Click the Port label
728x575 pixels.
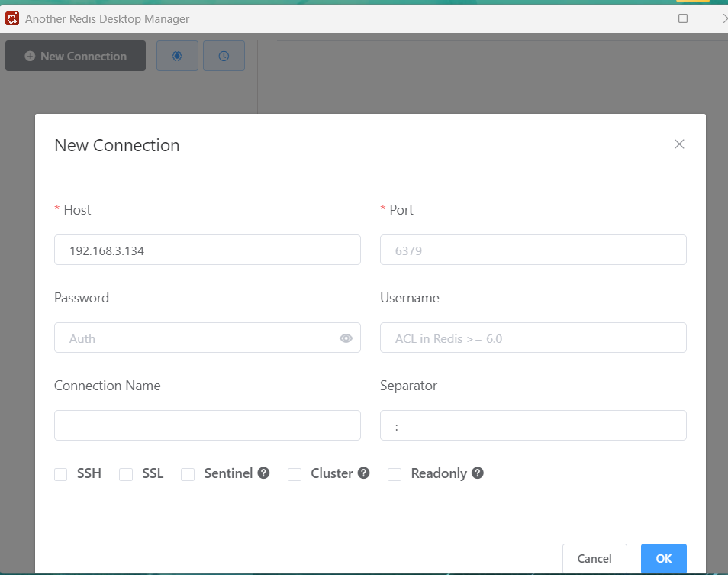[x=401, y=210]
